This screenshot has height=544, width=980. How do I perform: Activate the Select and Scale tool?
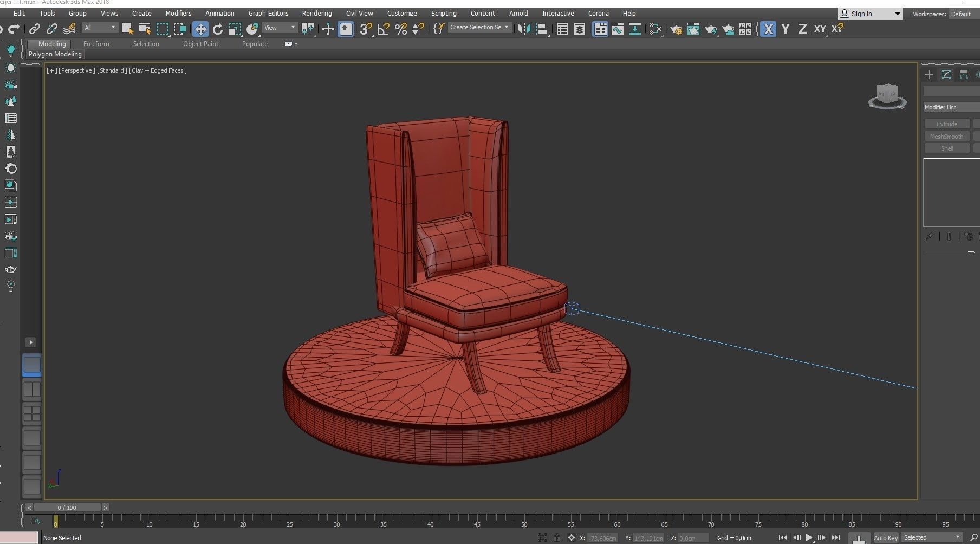[x=235, y=29]
